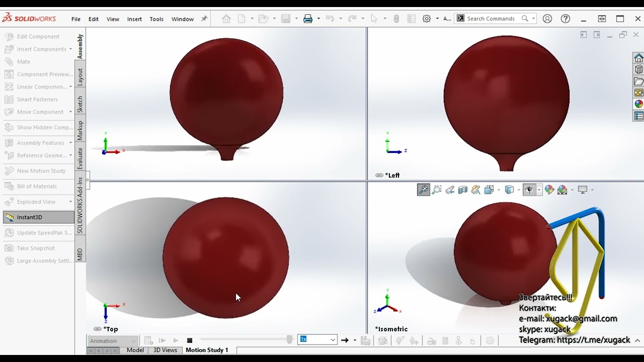Image resolution: width=644 pixels, height=362 pixels.
Task: Activate the Section View tool
Action: [x=463, y=190]
